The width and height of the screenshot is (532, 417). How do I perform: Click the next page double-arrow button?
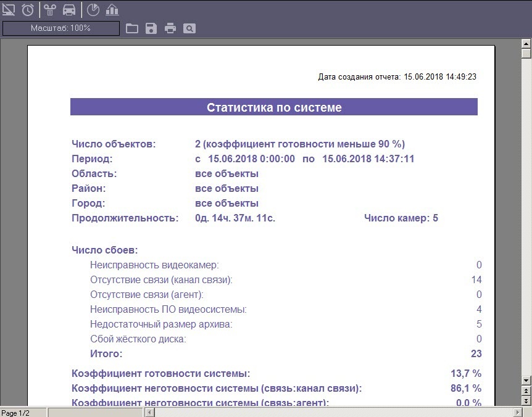[526, 401]
